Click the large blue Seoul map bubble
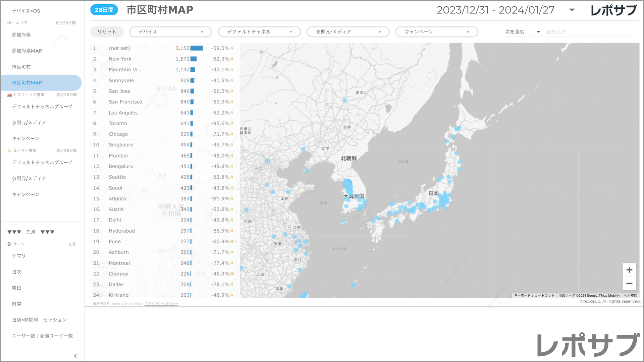This screenshot has height=362, width=644. pos(347,184)
